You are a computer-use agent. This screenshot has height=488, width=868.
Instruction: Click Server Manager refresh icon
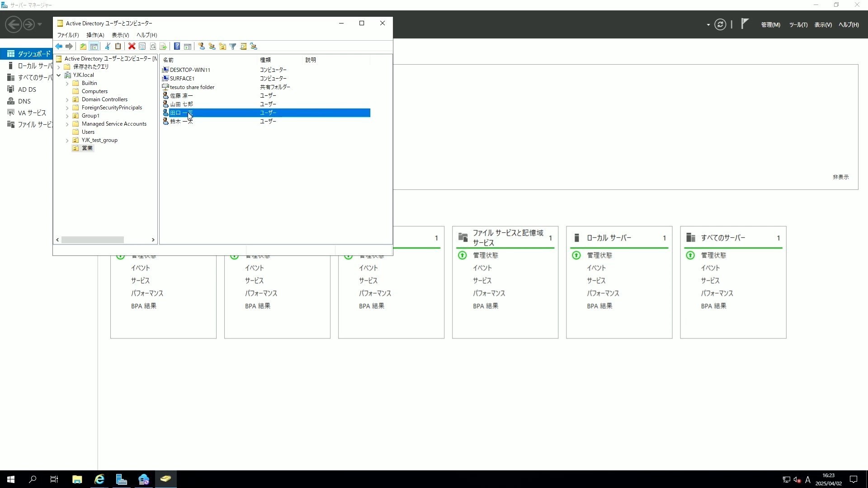pos(720,24)
